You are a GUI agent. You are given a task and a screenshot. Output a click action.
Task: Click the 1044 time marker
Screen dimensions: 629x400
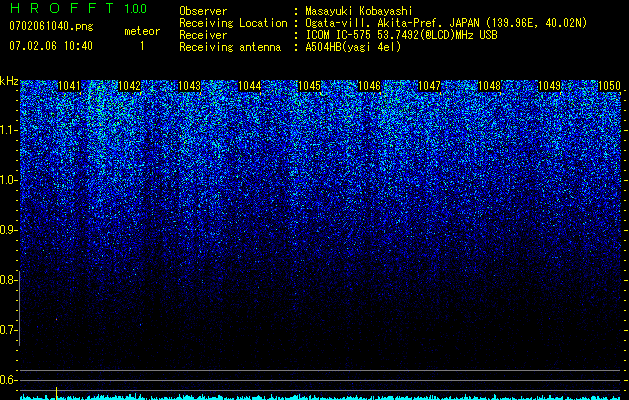click(250, 86)
